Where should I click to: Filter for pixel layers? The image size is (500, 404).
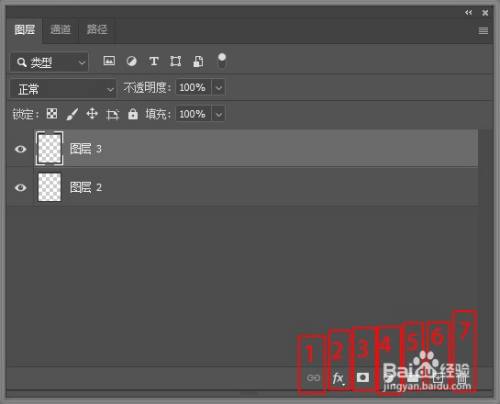109,61
